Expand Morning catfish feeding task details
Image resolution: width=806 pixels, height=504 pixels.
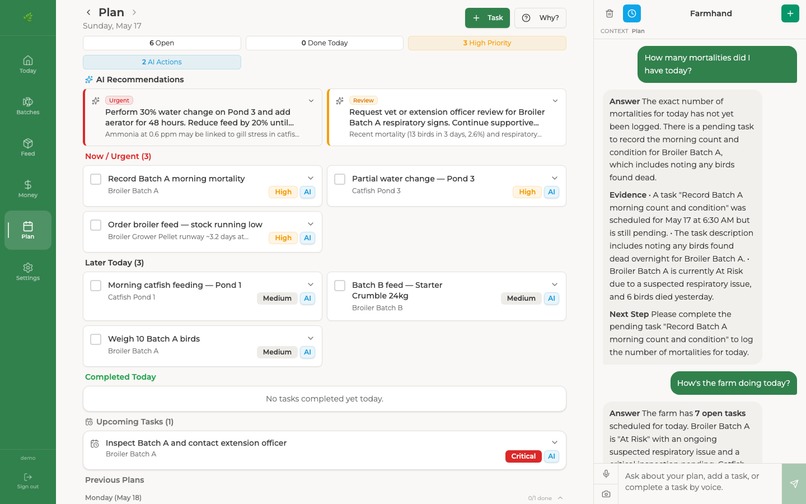point(310,284)
